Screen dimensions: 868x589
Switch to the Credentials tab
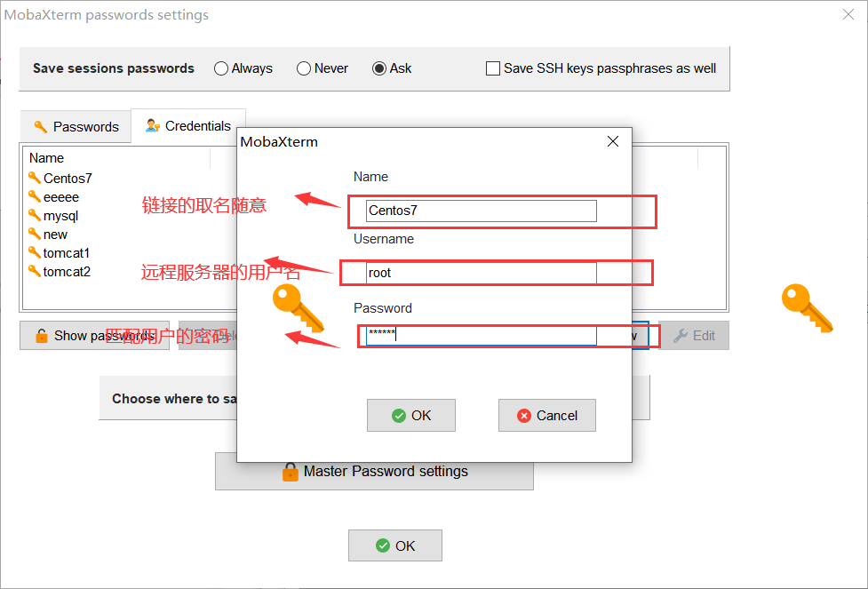point(188,126)
